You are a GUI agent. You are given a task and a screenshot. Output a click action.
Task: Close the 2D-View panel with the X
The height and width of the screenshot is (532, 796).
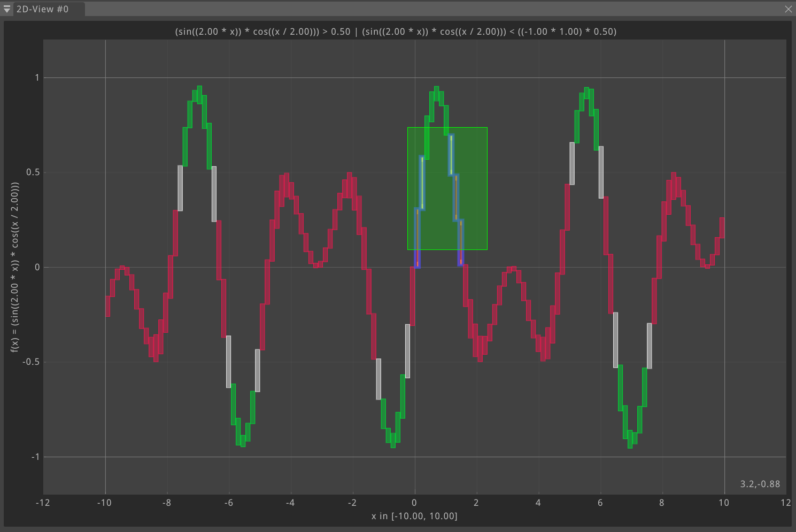(789, 9)
